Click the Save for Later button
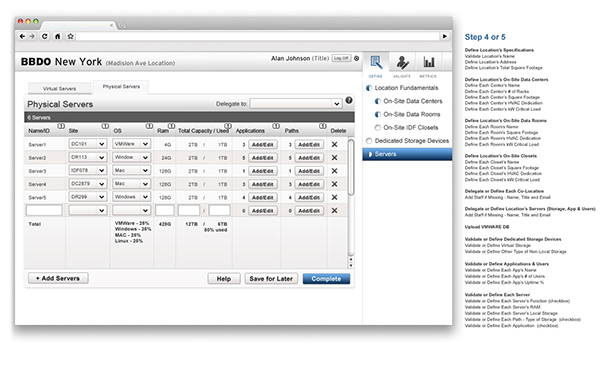Screen dimensions: 600x388 click(x=271, y=279)
